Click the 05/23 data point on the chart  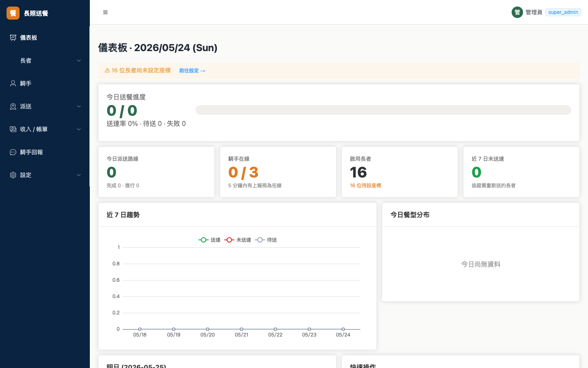309,329
